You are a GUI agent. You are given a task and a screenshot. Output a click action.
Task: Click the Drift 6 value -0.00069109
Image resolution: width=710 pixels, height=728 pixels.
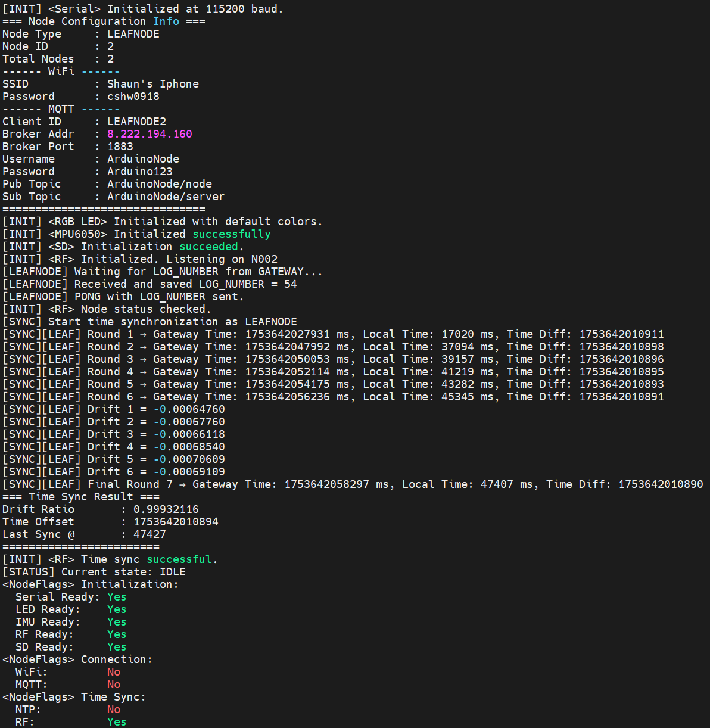(189, 472)
